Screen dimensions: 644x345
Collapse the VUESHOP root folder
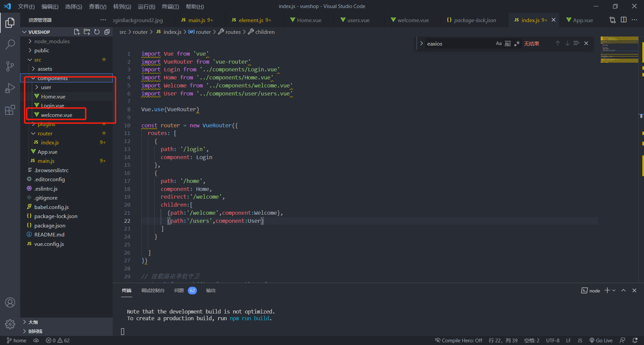point(24,32)
